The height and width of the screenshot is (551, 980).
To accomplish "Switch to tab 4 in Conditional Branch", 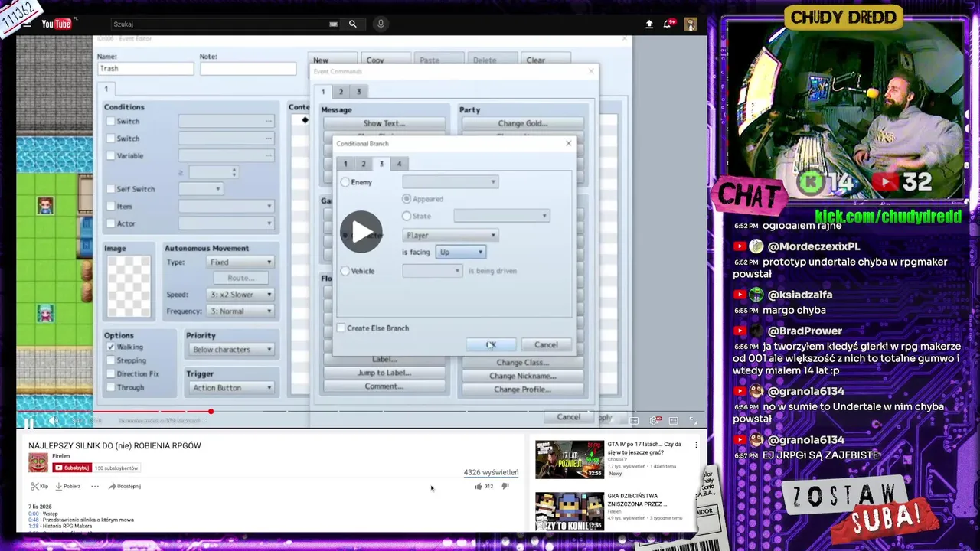I will 399,164.
